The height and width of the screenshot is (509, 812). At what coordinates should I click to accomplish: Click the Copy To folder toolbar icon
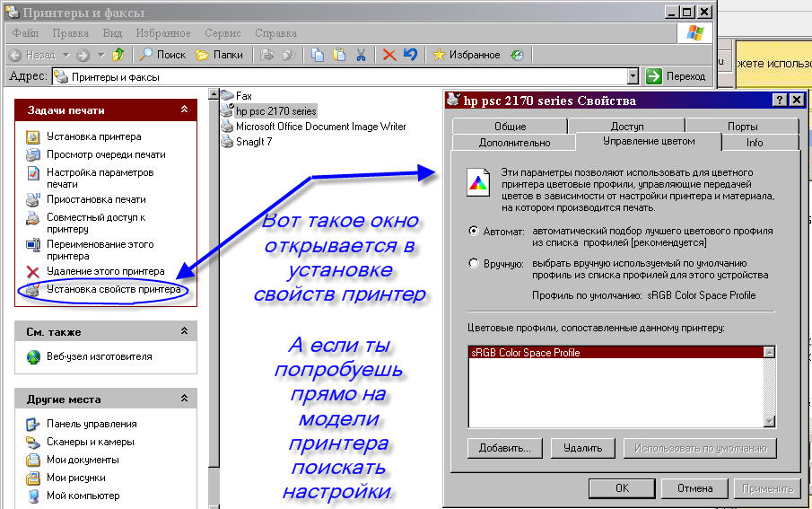[x=289, y=55]
